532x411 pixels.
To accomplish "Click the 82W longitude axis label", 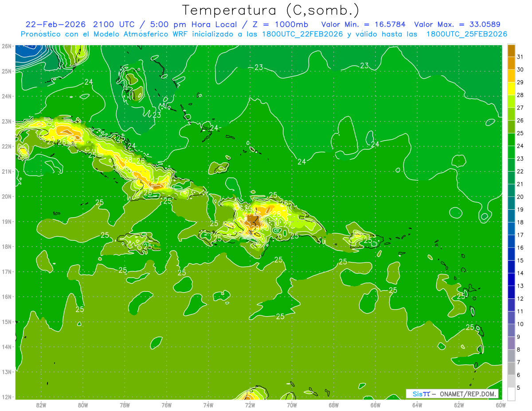I will tap(41, 405).
